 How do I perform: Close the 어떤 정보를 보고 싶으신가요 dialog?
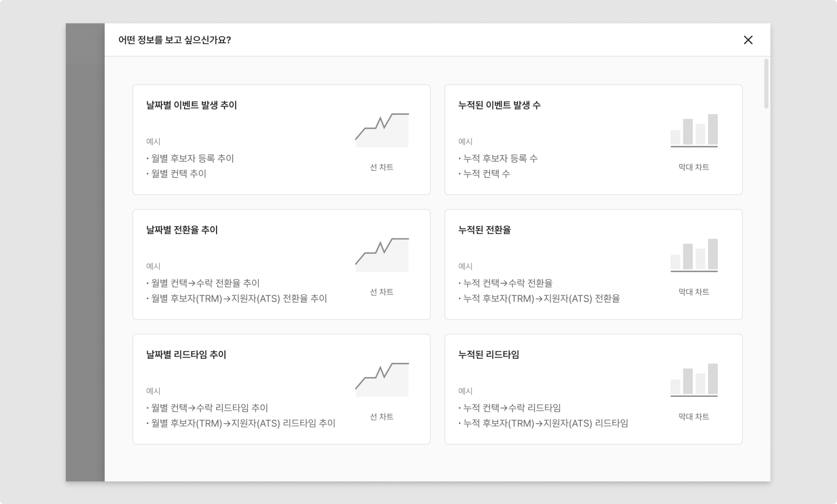pos(748,40)
